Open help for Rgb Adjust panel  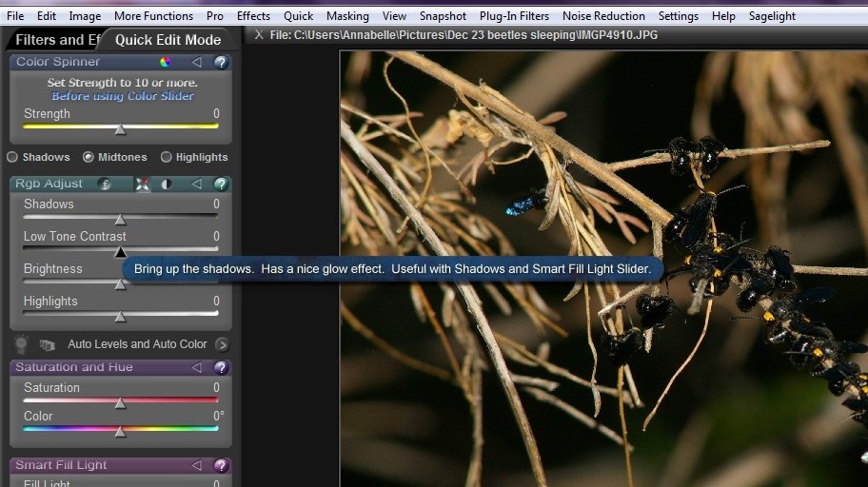point(221,185)
